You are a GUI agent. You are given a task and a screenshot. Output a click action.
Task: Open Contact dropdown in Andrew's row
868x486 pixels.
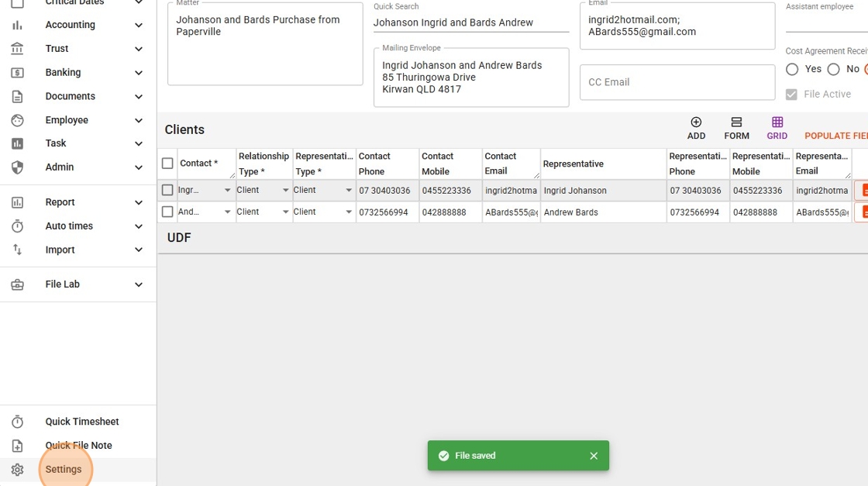pyautogui.click(x=228, y=212)
